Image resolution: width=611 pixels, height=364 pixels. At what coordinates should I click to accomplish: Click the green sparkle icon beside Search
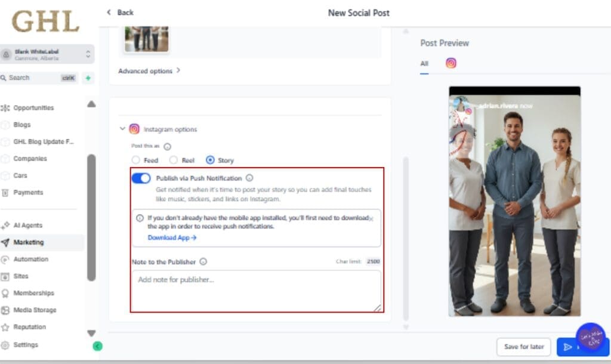tap(88, 78)
